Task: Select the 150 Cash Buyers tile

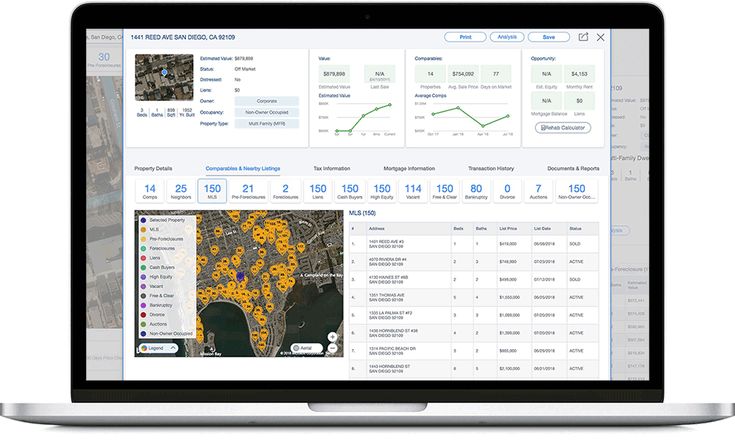Action: click(x=350, y=191)
